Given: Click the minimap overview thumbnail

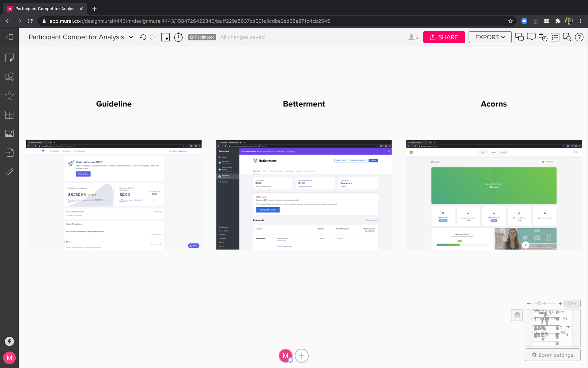Looking at the screenshot, I should point(552,328).
